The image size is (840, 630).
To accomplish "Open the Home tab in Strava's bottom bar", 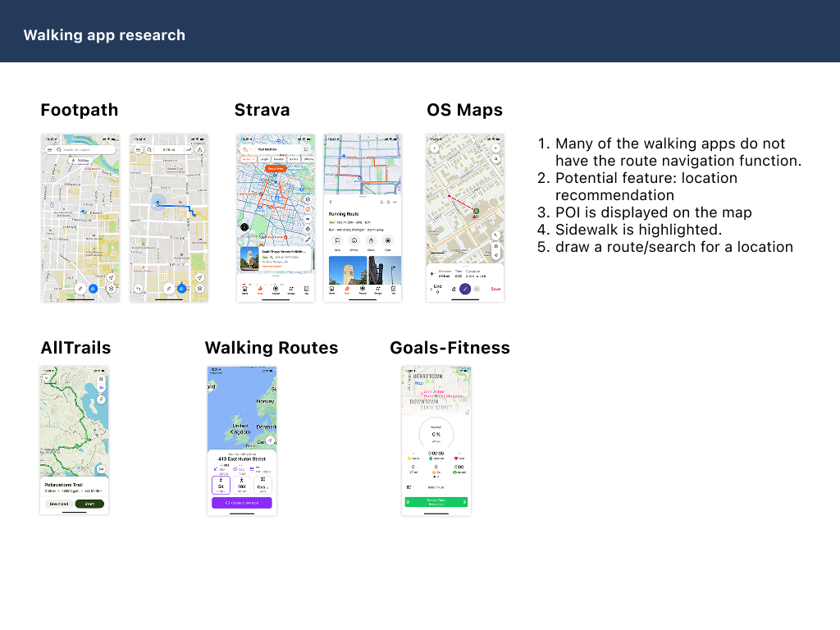I will (244, 289).
